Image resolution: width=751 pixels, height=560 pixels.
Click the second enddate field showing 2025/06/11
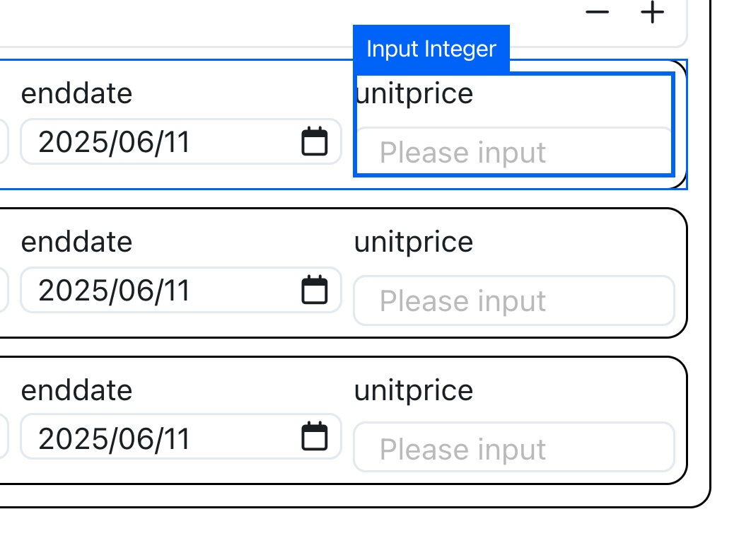coord(180,290)
